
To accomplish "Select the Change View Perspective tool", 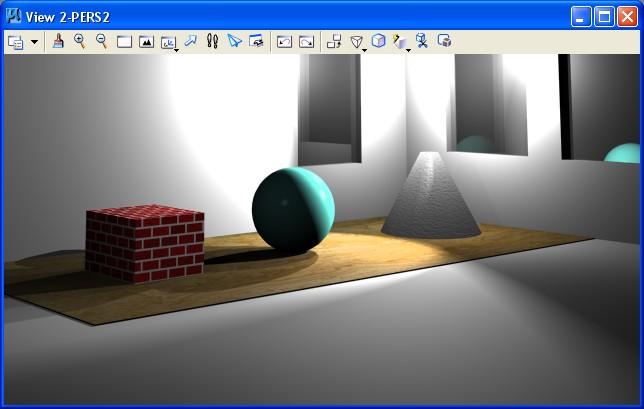I will [x=356, y=41].
